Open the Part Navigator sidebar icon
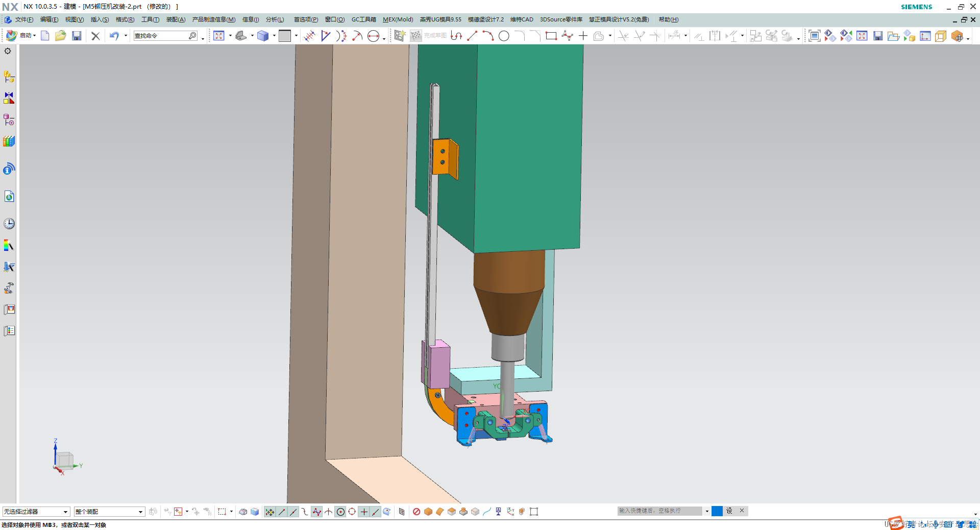Image resolution: width=980 pixels, height=530 pixels. (x=9, y=120)
